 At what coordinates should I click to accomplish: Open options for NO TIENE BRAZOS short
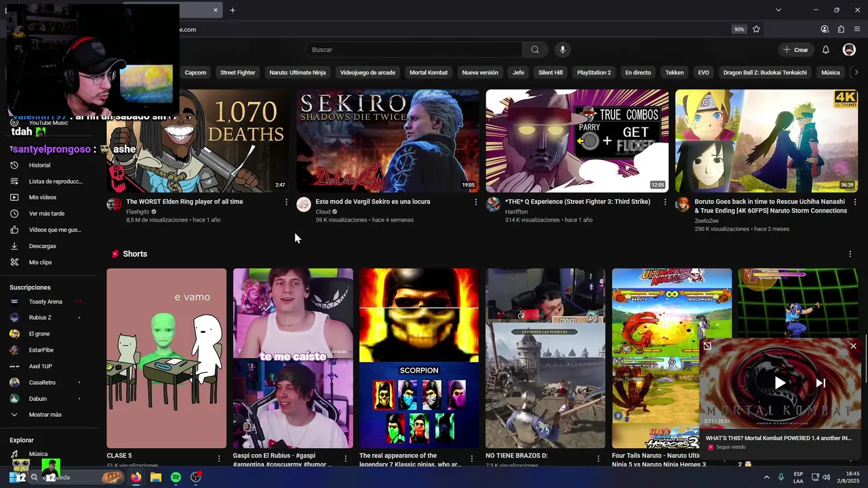[x=598, y=459]
